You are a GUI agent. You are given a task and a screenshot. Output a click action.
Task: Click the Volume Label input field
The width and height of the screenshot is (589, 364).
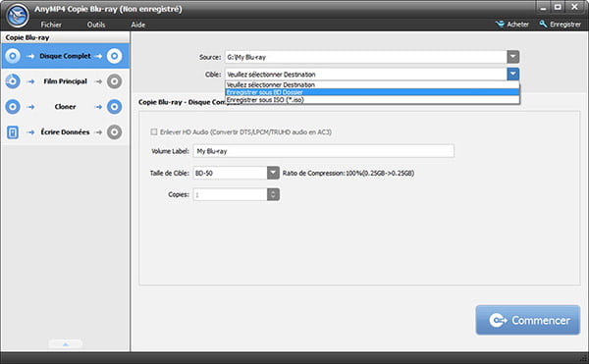click(x=323, y=151)
